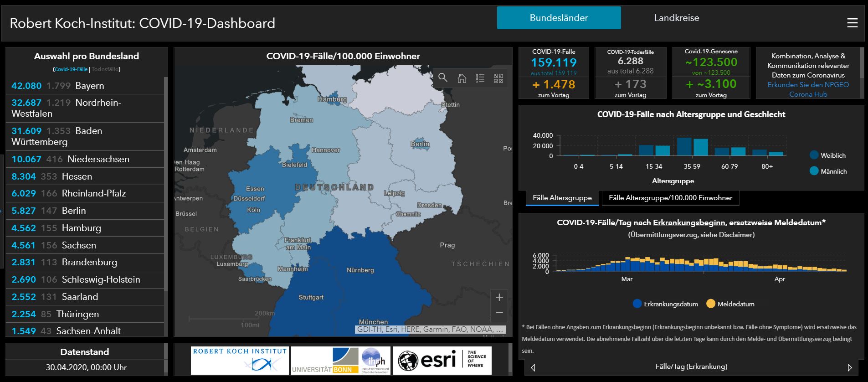
Task: Toggle Weiblich legend entry
Action: [827, 155]
